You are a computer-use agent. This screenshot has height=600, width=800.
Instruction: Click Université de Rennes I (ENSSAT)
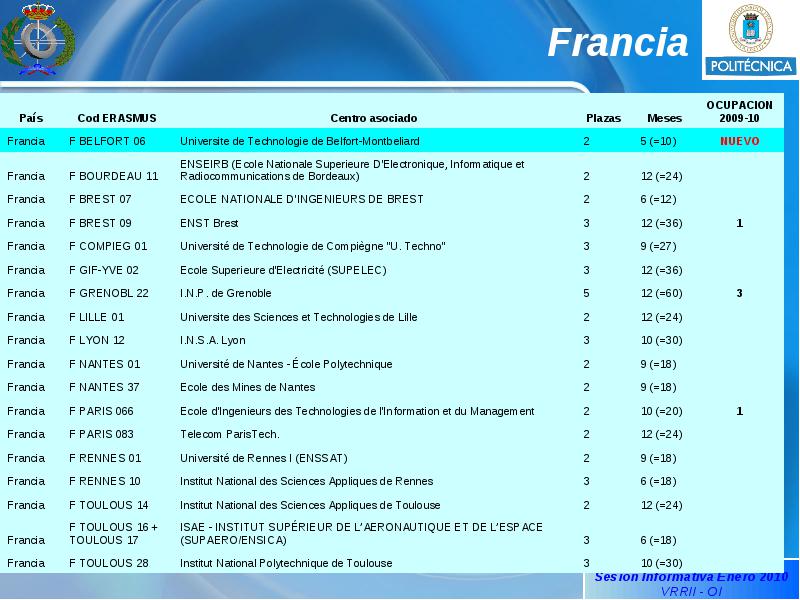click(264, 458)
